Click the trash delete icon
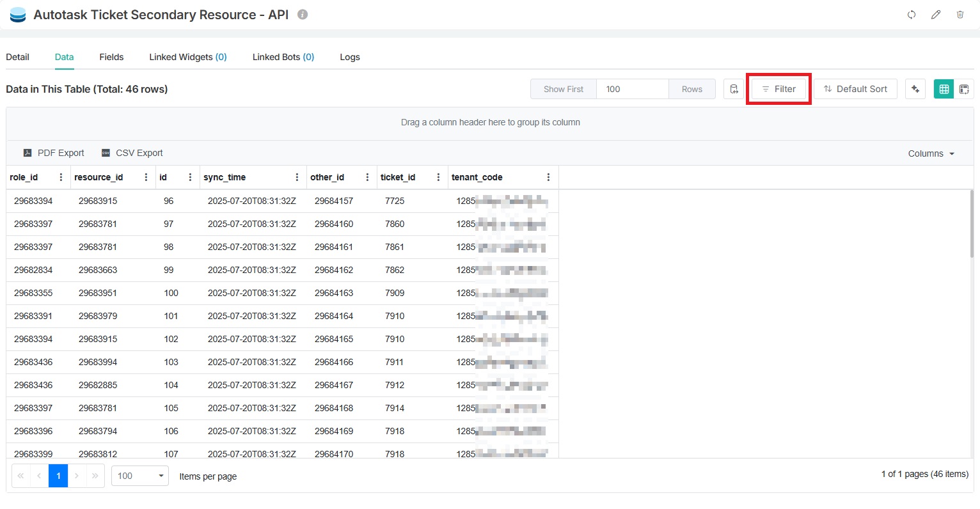980x509 pixels. pyautogui.click(x=960, y=15)
